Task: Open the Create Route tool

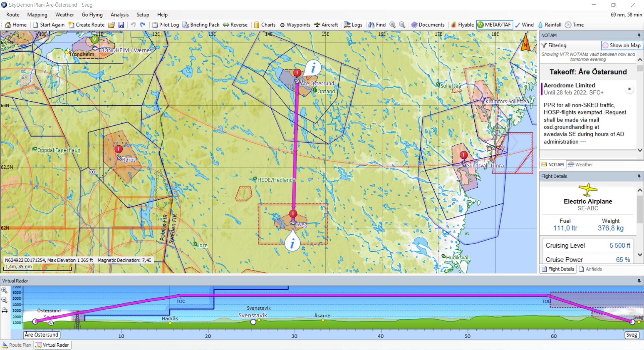Action: pyautogui.click(x=87, y=25)
